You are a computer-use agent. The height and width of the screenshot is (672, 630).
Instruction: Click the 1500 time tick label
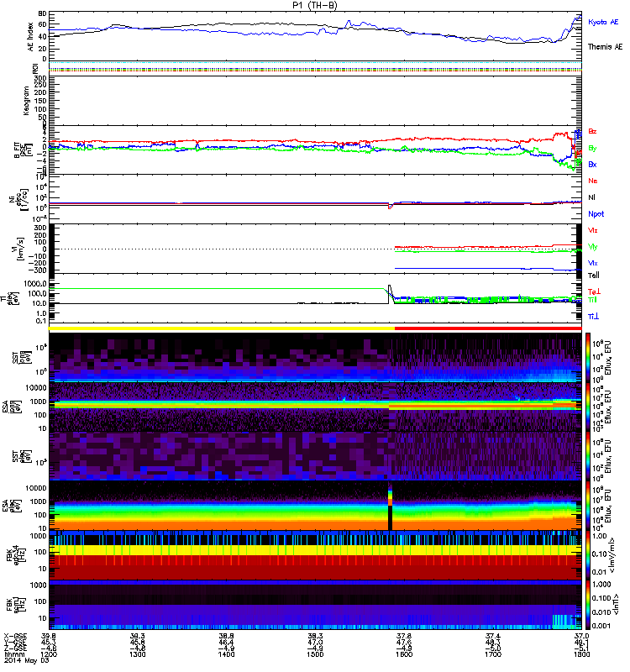tap(315, 654)
